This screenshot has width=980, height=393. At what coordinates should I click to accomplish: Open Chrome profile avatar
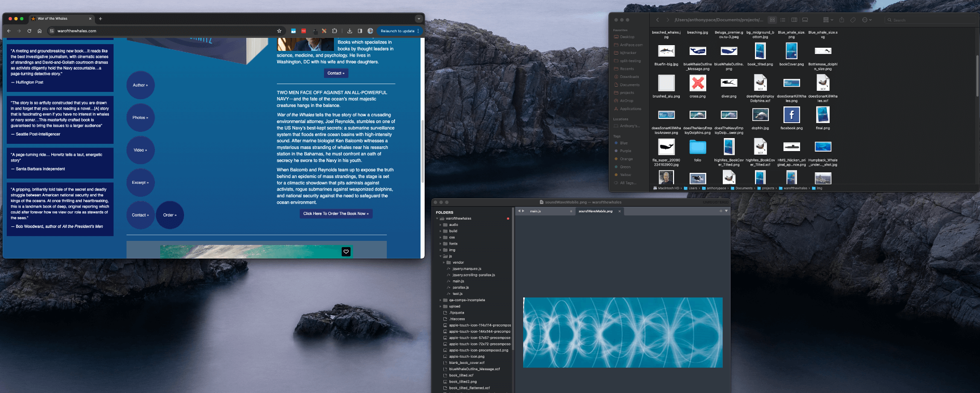pos(370,31)
